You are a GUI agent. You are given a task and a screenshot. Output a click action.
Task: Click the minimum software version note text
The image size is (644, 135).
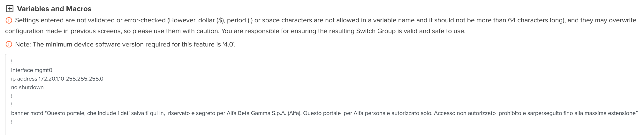[x=125, y=44]
